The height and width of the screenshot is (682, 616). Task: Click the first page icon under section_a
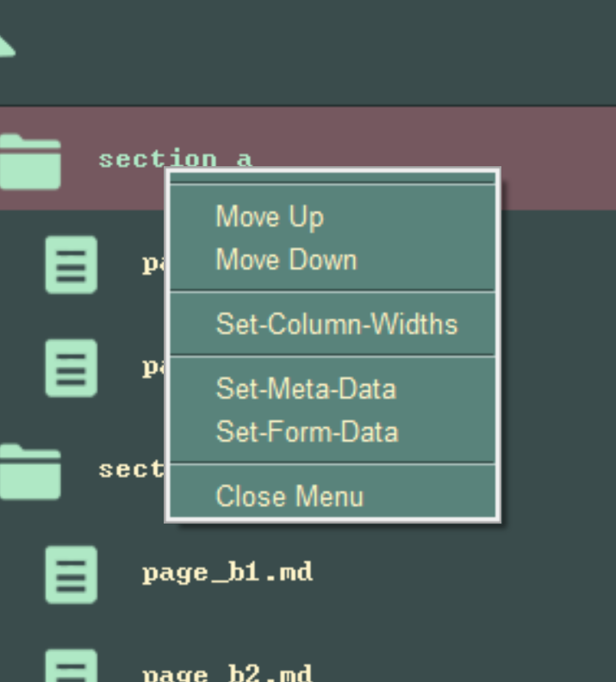(x=71, y=265)
